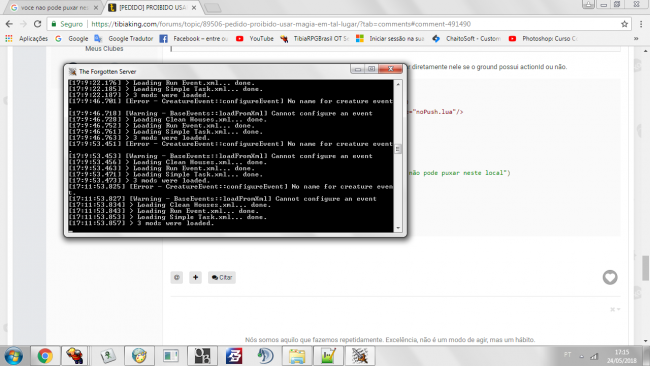This screenshot has width=650, height=366.
Task: Open the green chart notepad app in taskbar
Action: tap(328, 356)
